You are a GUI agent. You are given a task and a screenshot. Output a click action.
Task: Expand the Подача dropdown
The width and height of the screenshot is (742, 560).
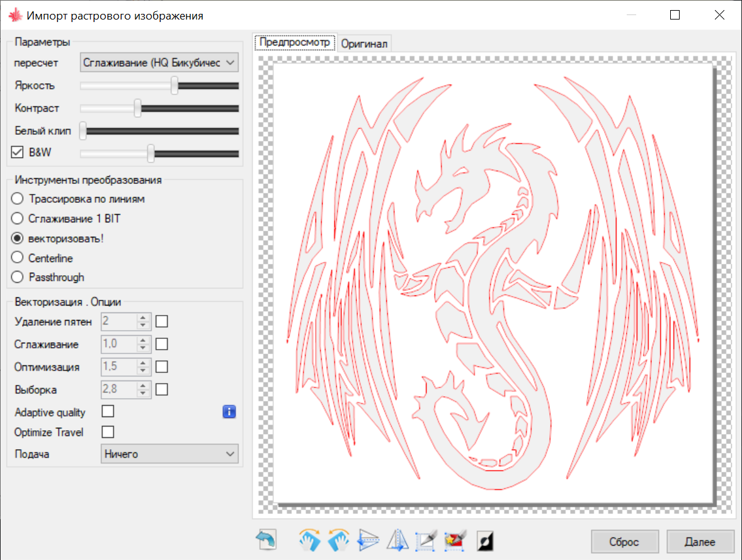(169, 454)
